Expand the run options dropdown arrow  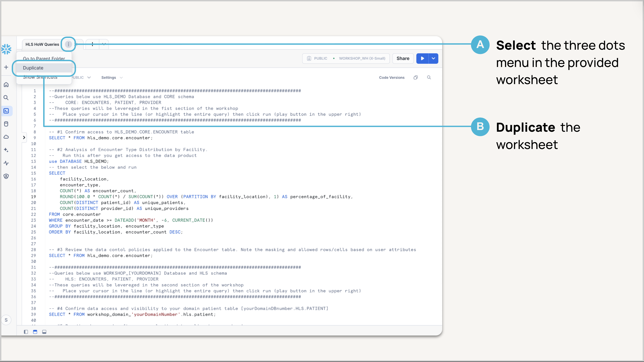tap(433, 58)
